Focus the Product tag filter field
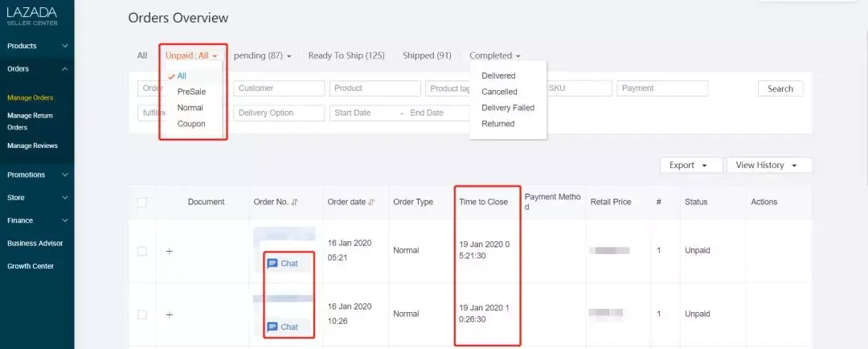This screenshot has height=349, width=868. click(448, 88)
